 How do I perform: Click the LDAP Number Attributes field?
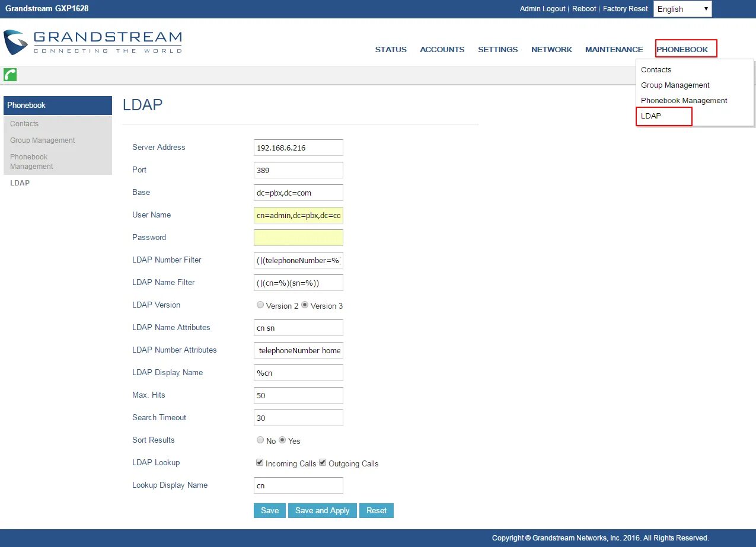coord(298,350)
